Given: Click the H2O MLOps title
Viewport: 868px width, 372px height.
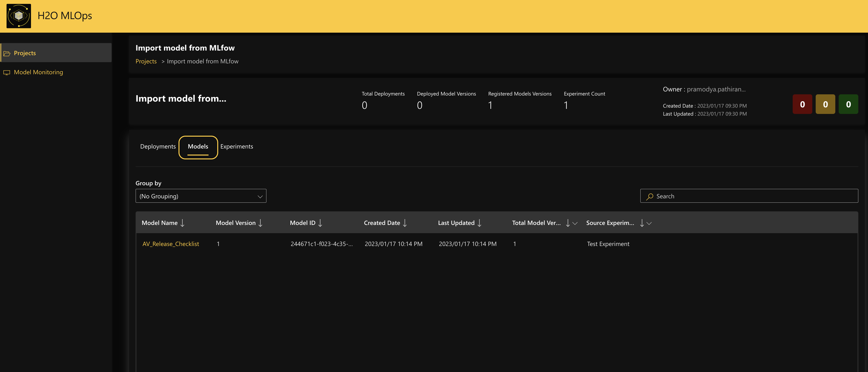Looking at the screenshot, I should [x=65, y=15].
